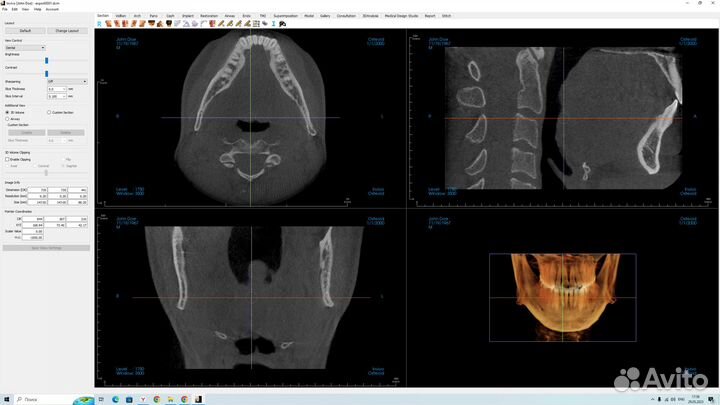Screen dimensions: 720x405
Task: Switch to the Stitch tab
Action: [x=446, y=16]
